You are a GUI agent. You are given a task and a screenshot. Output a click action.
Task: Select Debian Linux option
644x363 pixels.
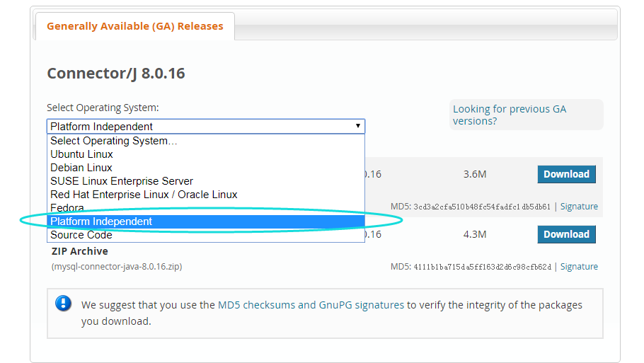pyautogui.click(x=206, y=168)
